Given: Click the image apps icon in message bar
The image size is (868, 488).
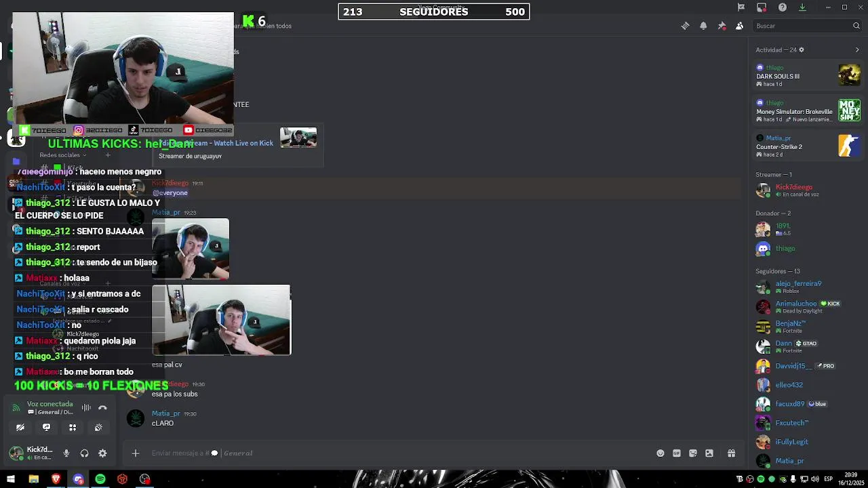Looking at the screenshot, I should pyautogui.click(x=709, y=453).
